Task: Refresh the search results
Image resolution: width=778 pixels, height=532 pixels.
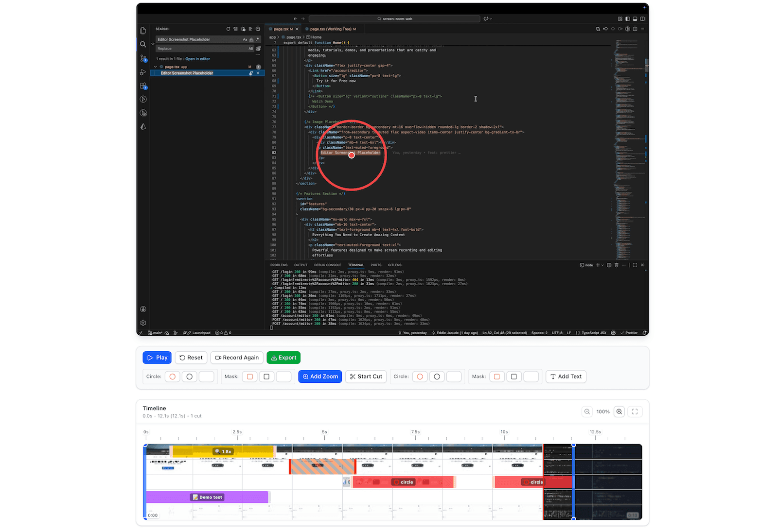Action: tap(229, 29)
